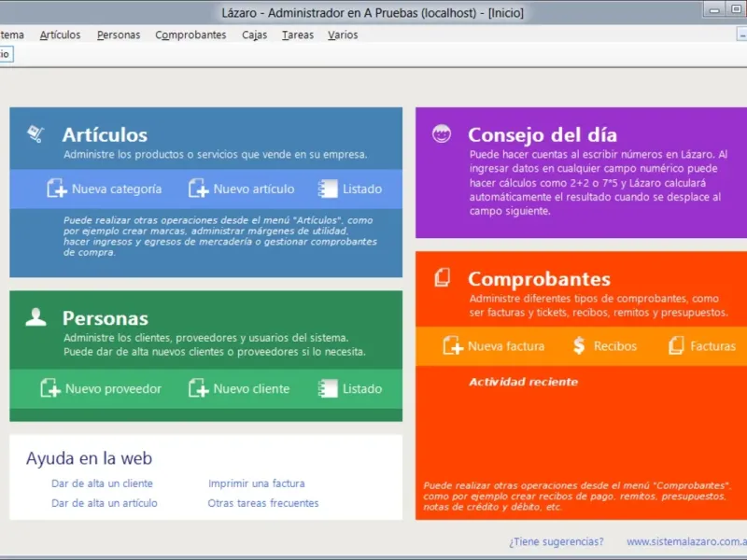747x560 pixels.
Task: Open the Listado of artículos
Action: [362, 189]
